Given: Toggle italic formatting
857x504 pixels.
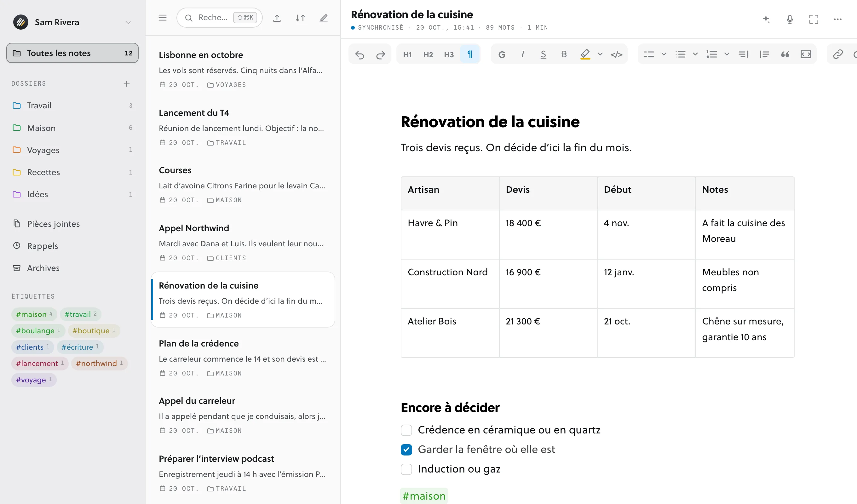Looking at the screenshot, I should pos(523,54).
